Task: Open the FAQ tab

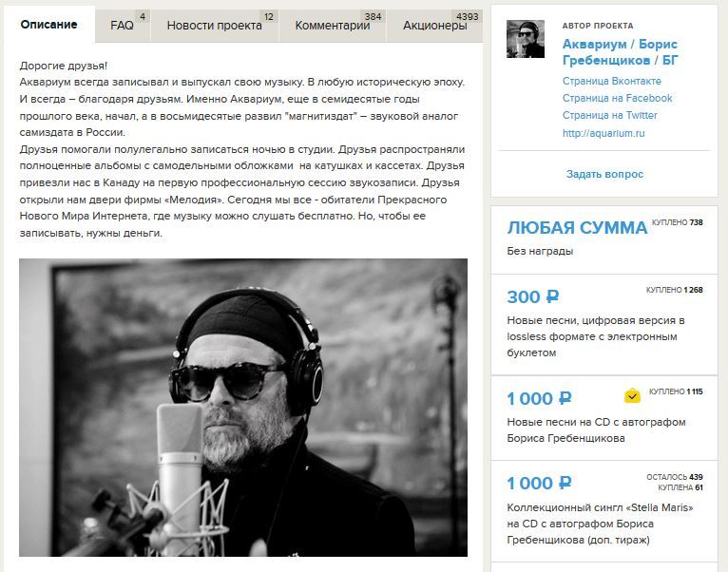Action: pos(122,25)
